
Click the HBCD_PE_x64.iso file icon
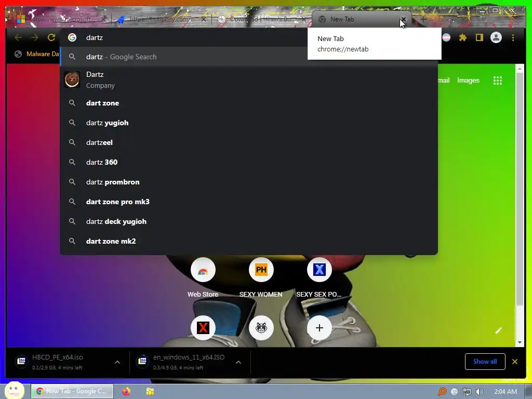(21, 362)
